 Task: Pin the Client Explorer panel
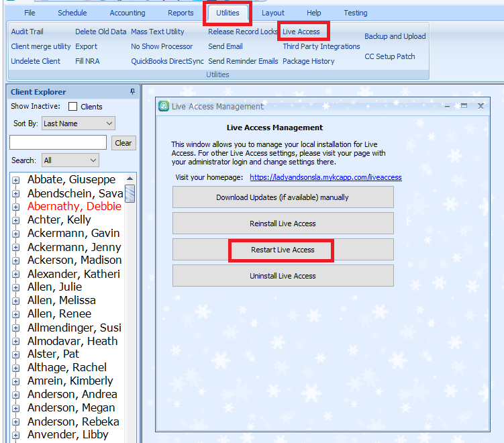coord(132,92)
